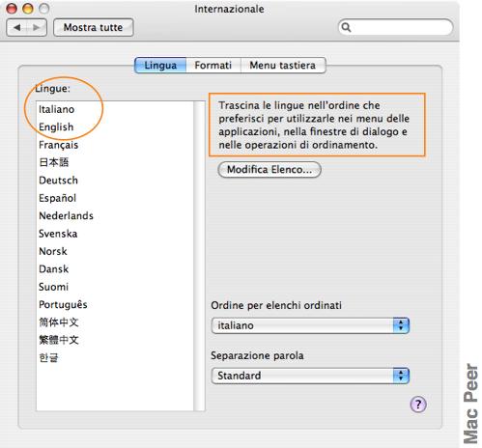Click the Modifica Elenco... button

click(269, 170)
